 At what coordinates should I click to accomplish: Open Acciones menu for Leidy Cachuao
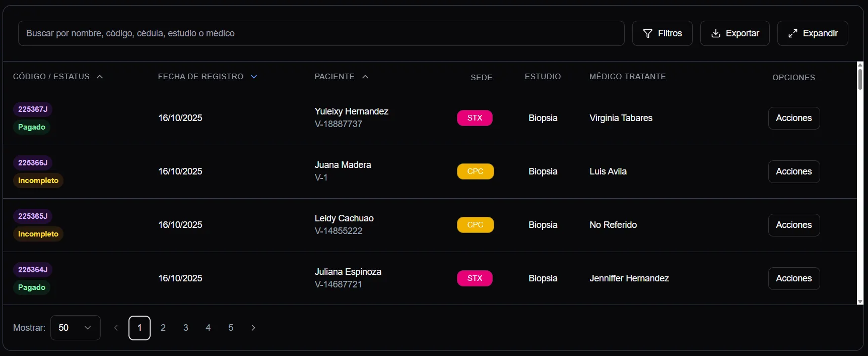coord(793,225)
